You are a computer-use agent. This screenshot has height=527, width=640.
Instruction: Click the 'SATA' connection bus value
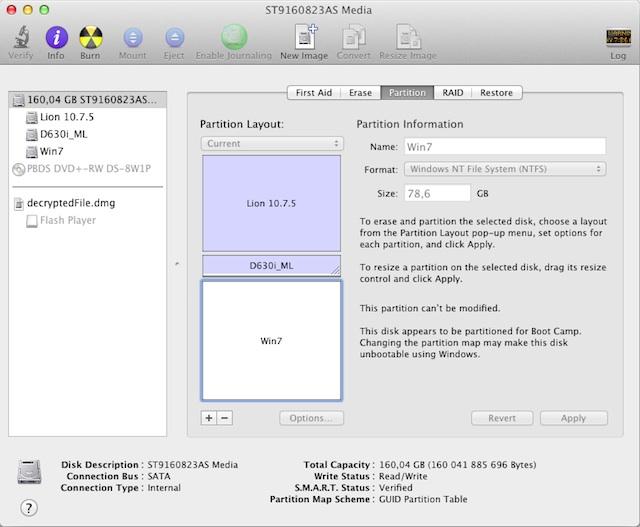(x=159, y=476)
